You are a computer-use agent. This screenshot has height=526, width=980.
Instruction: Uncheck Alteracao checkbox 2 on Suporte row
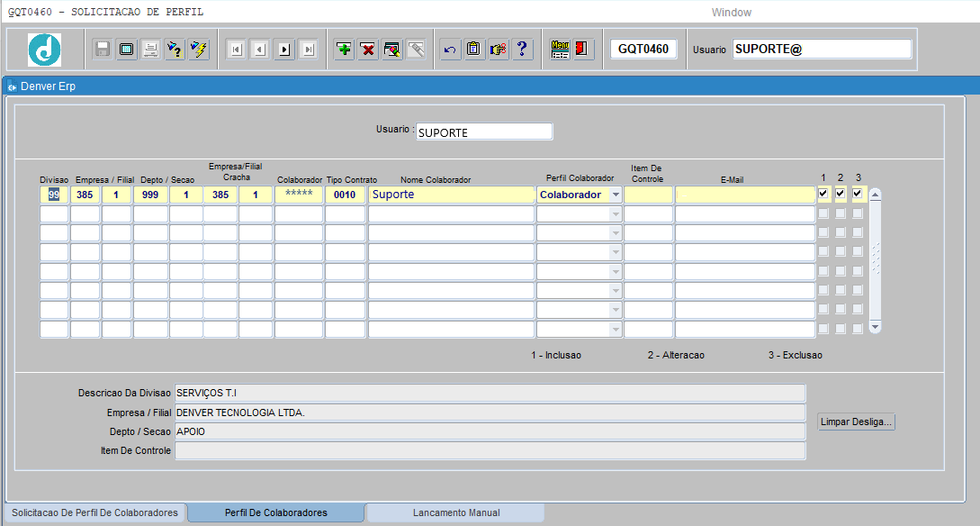click(840, 194)
